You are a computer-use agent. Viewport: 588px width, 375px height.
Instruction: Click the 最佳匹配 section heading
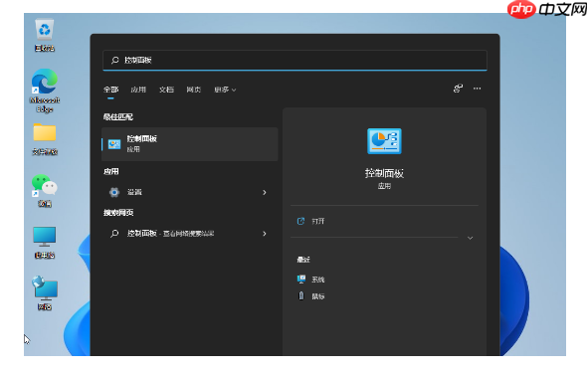(x=118, y=117)
